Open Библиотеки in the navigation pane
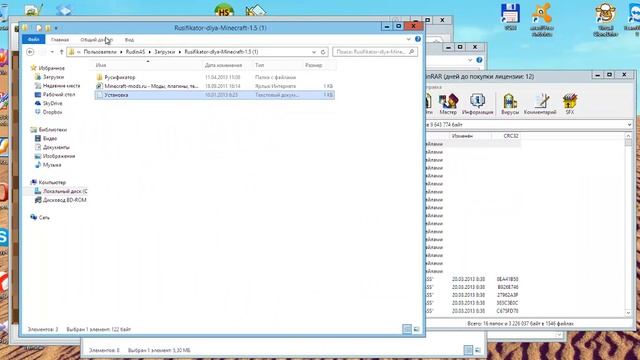 click(49, 129)
